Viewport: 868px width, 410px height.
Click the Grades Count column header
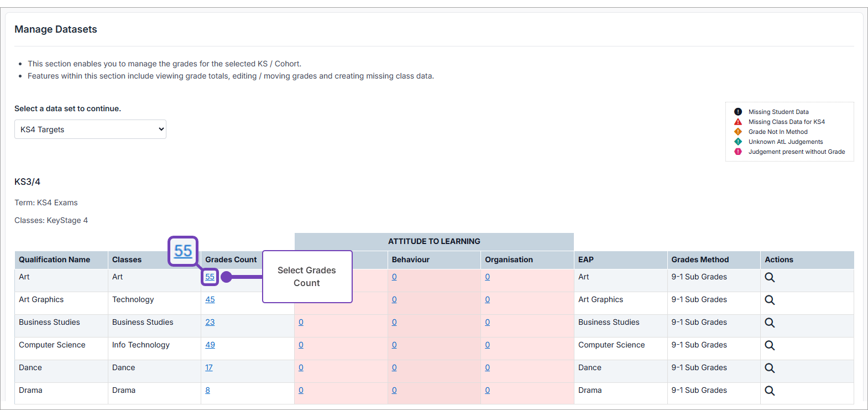231,260
